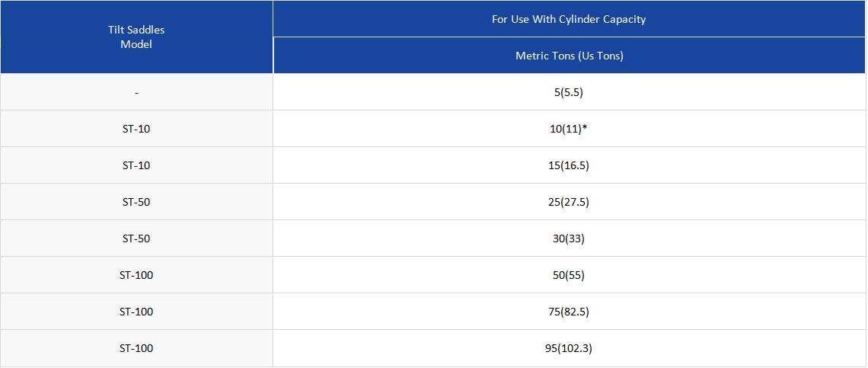Click the asterisk after 10(11)

(585, 127)
